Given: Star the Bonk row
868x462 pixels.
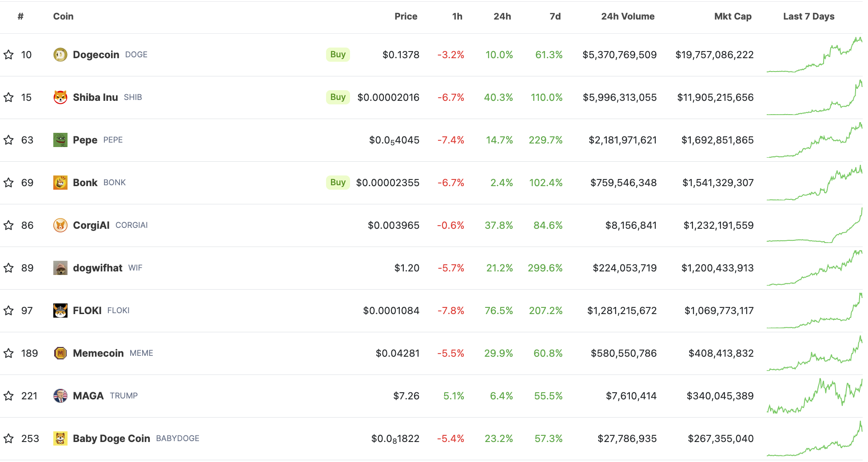Looking at the screenshot, I should point(8,183).
